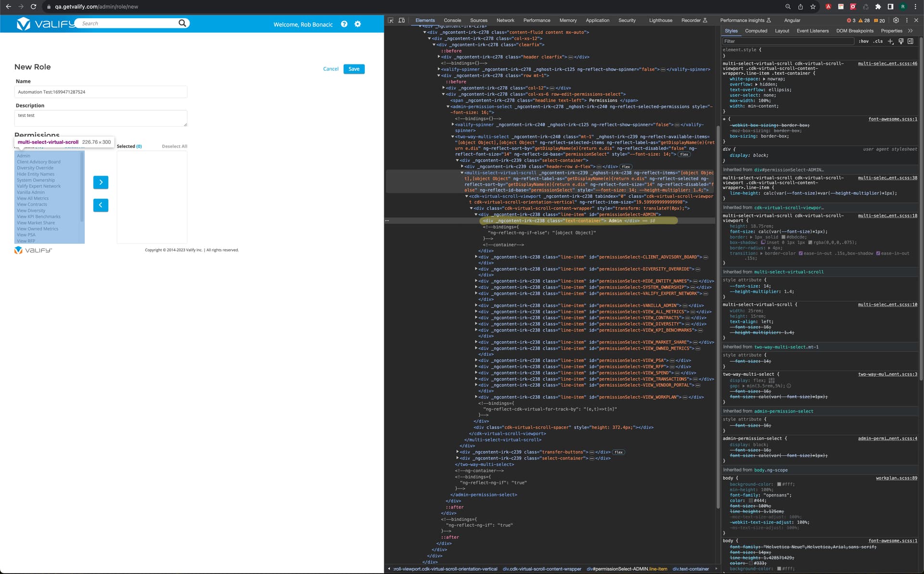Toggle the computed styles sidebar icon
Image resolution: width=924 pixels, height=574 pixels.
point(910,41)
